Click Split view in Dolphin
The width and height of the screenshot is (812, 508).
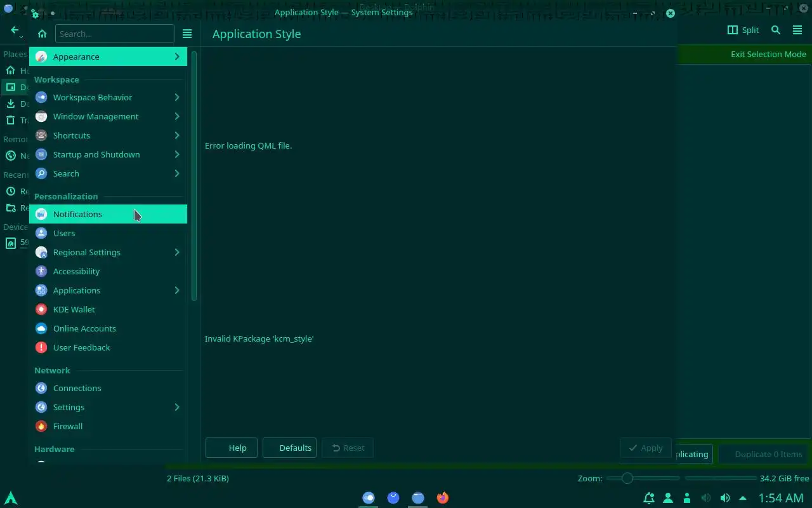click(x=743, y=30)
